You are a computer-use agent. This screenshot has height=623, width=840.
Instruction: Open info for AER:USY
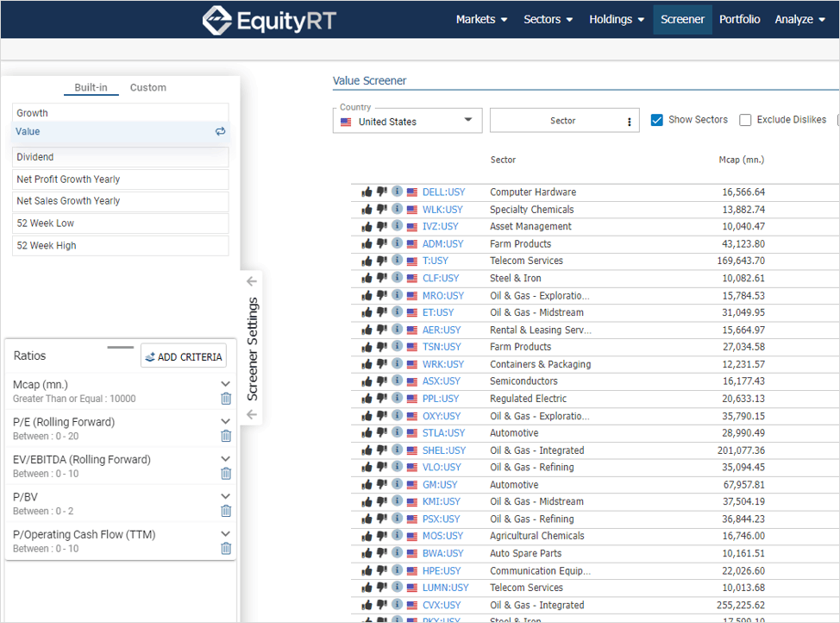[397, 330]
